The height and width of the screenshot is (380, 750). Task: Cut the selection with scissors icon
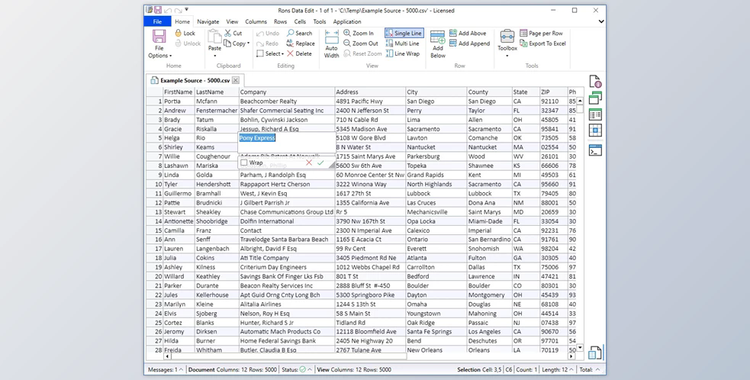tap(228, 33)
